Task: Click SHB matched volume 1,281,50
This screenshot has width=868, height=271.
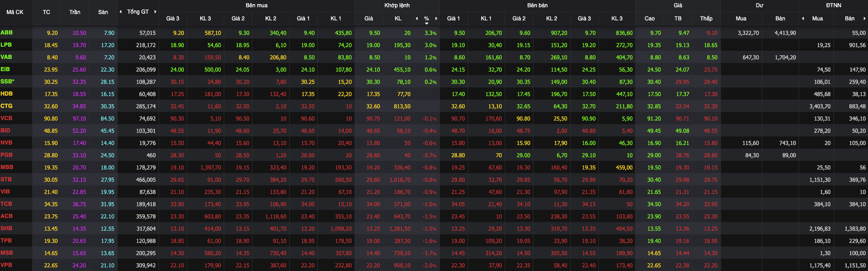Action: tap(400, 229)
